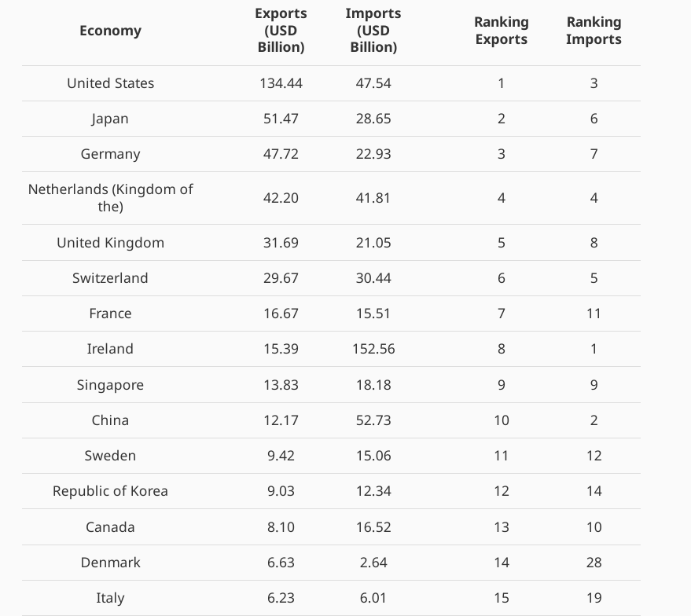This screenshot has width=691, height=616.
Task: Click the Imports (USD Billion) column header
Action: pyautogui.click(x=373, y=31)
